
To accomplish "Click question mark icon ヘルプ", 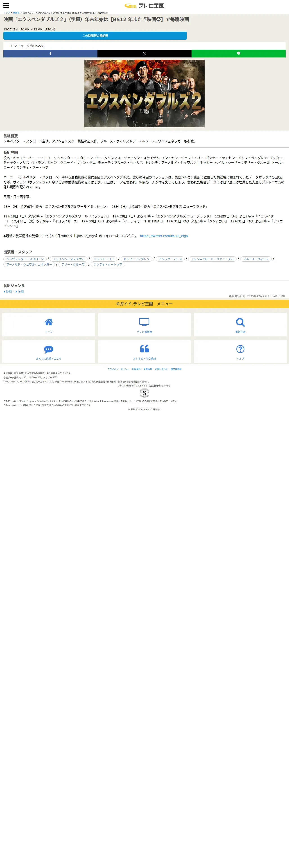I will tap(240, 352).
